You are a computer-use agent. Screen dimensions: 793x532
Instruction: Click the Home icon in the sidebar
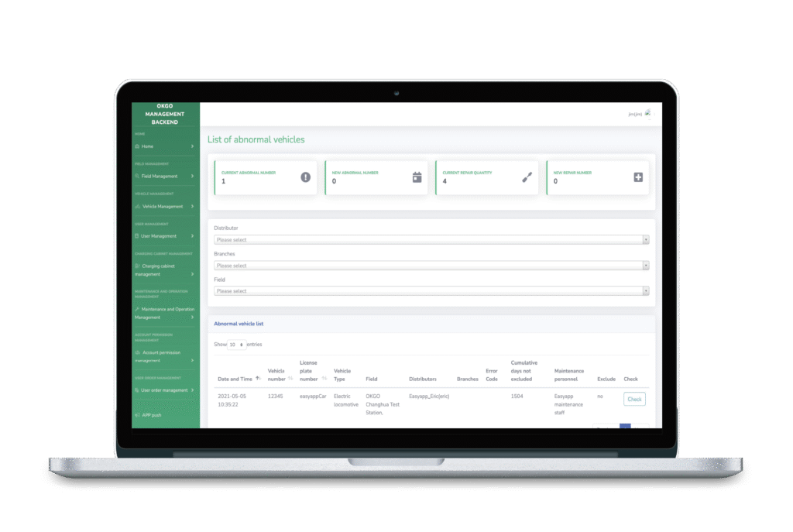click(x=137, y=146)
